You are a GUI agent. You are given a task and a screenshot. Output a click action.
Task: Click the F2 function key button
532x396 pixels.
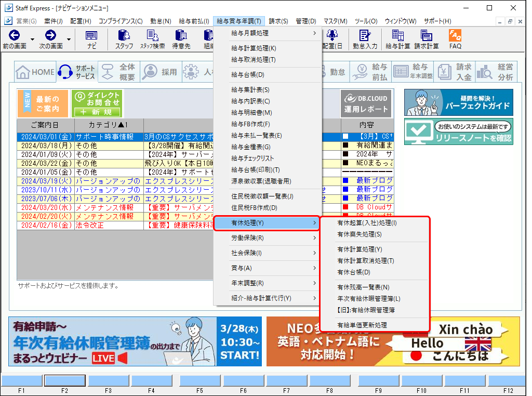pyautogui.click(x=65, y=381)
